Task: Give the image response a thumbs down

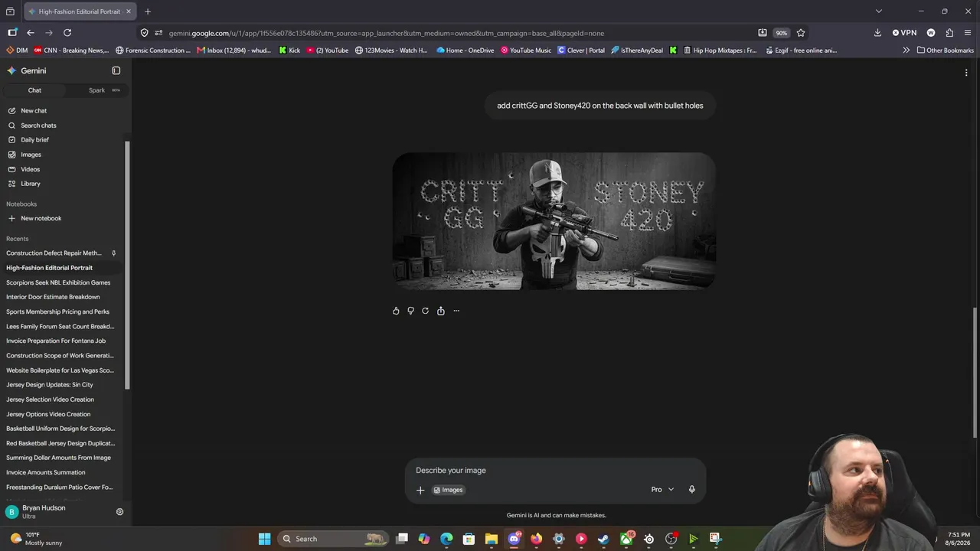Action: point(410,311)
